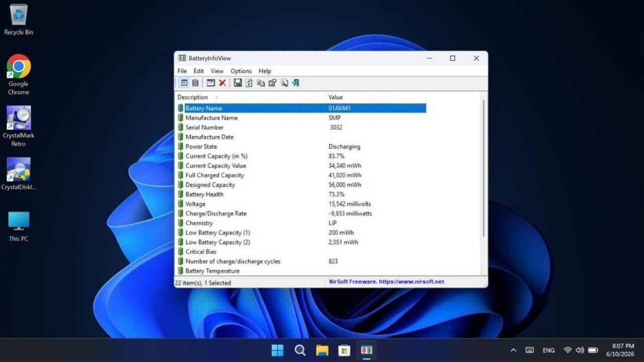Select the Google Chrome desktop shortcut
Image resolution: width=644 pixels, height=362 pixels.
click(x=19, y=74)
